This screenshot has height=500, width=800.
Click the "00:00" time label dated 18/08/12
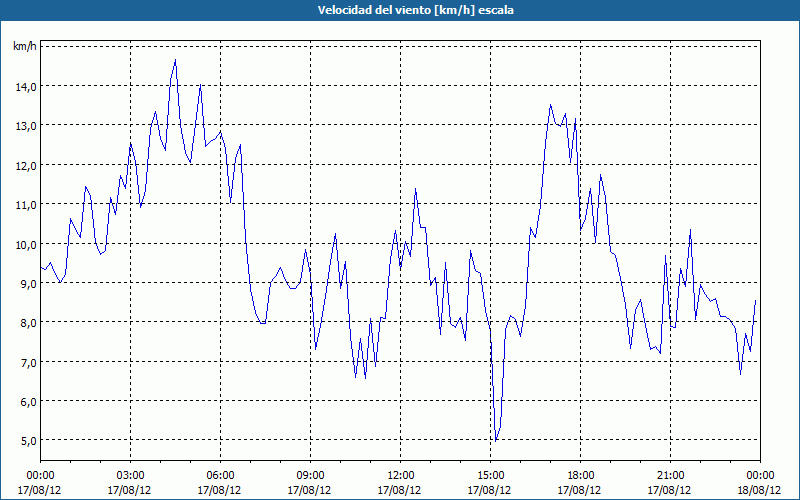click(x=760, y=476)
